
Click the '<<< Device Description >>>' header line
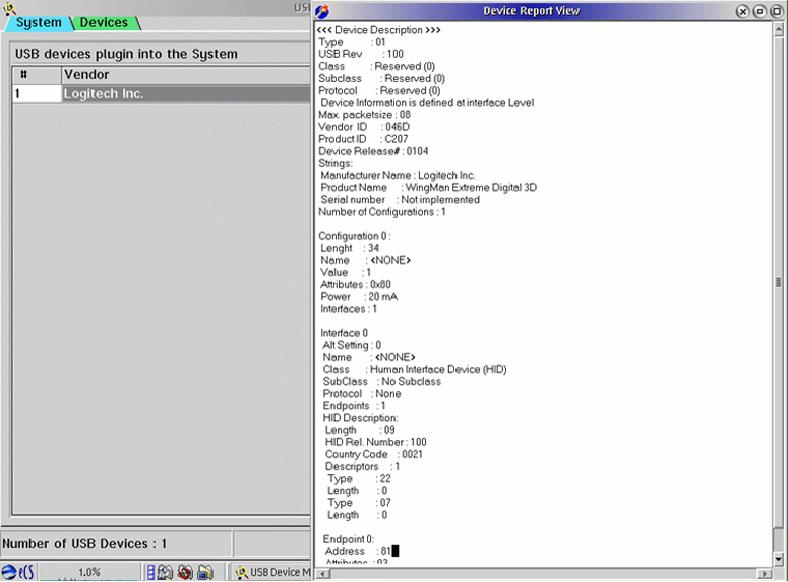(378, 30)
